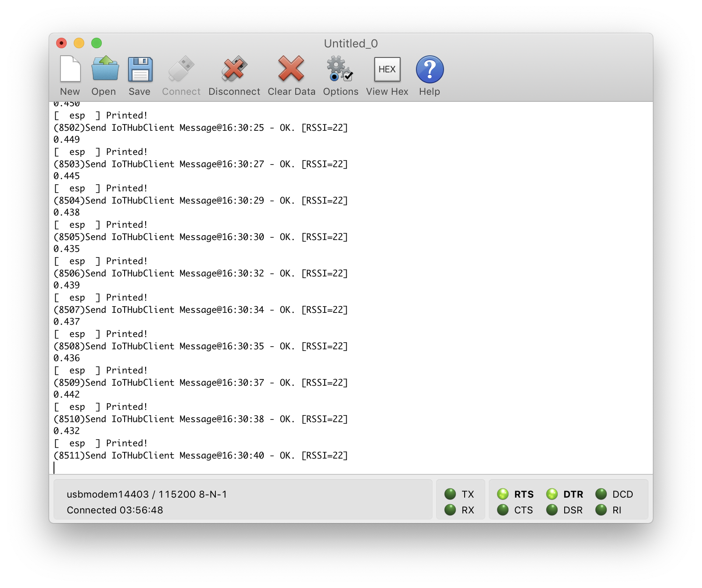This screenshot has height=588, width=702.
Task: Click the (8509)Send IoTHubClient Message@16:30:37 line
Action: (201, 383)
